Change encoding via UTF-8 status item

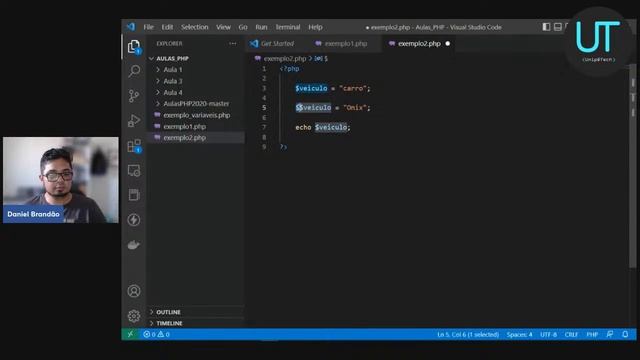tap(548, 334)
